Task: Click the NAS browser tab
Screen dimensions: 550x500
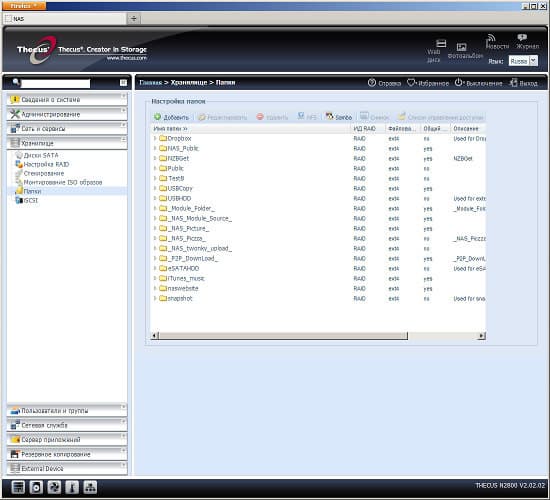Action: click(65, 19)
